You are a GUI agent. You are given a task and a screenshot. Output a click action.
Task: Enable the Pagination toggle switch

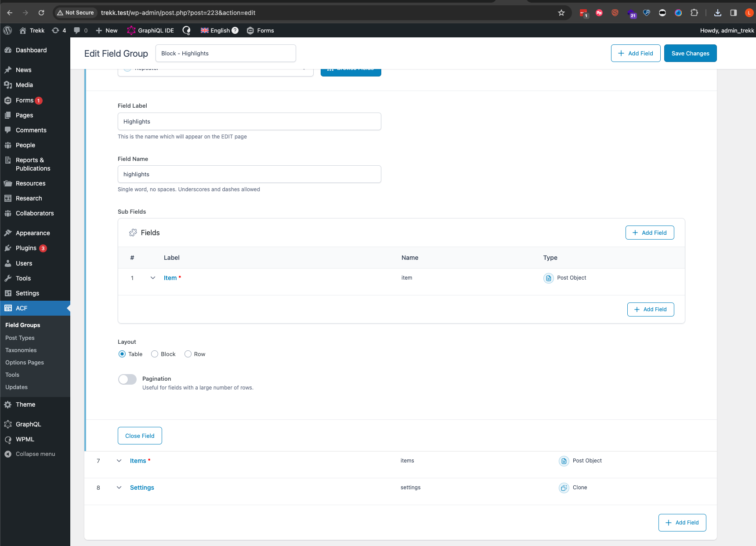(x=127, y=379)
